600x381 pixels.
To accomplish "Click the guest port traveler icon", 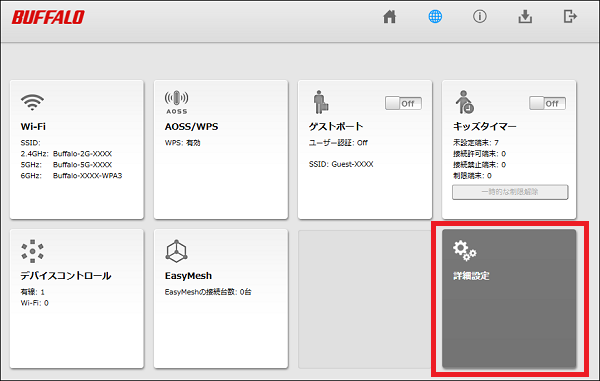I will coord(321,102).
